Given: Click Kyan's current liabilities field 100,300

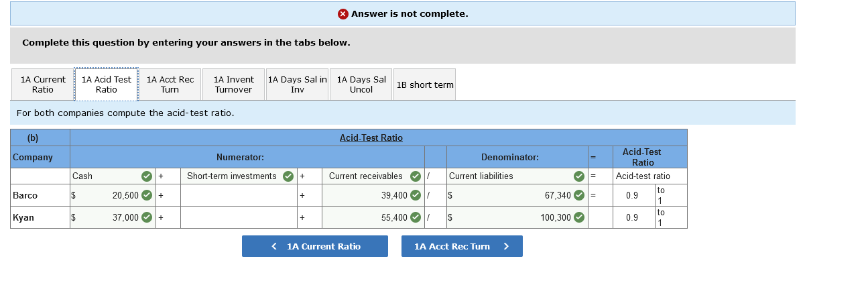Looking at the screenshot, I should (x=517, y=217).
